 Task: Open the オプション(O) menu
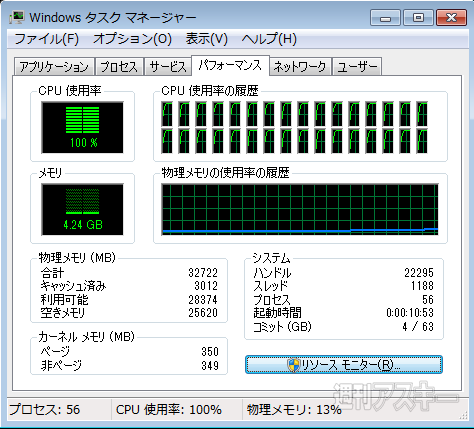point(132,39)
